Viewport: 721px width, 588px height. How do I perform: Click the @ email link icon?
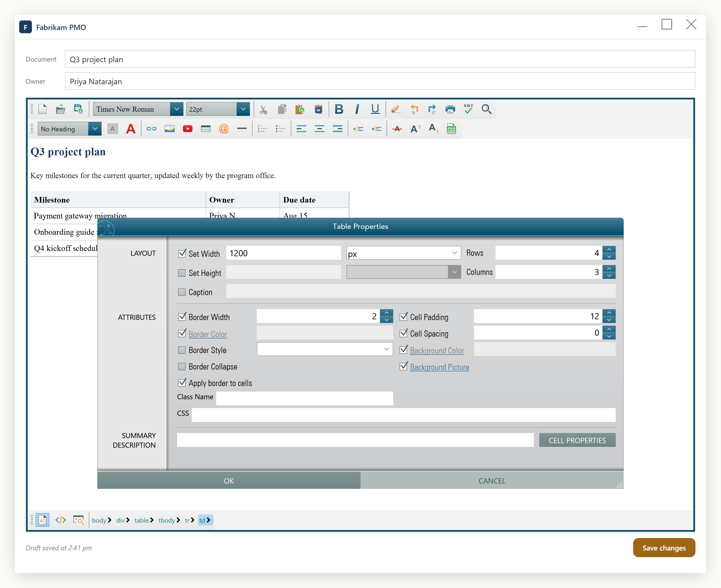click(224, 129)
